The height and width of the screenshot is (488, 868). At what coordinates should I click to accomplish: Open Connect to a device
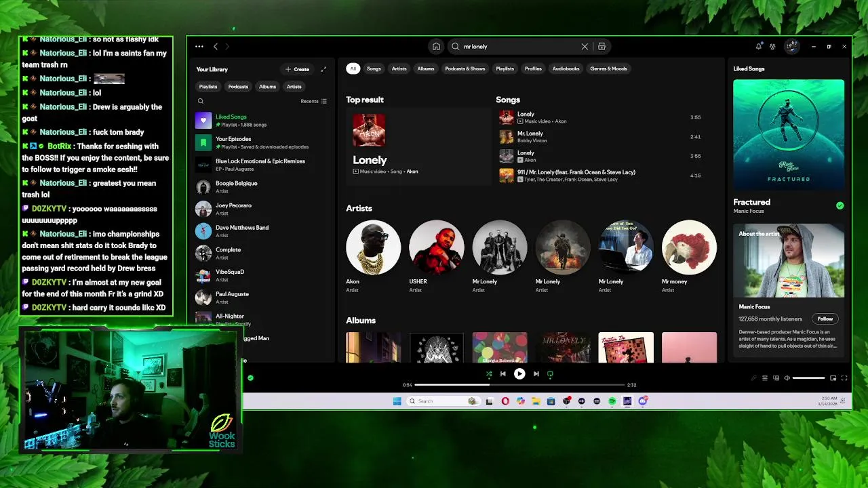tap(776, 378)
